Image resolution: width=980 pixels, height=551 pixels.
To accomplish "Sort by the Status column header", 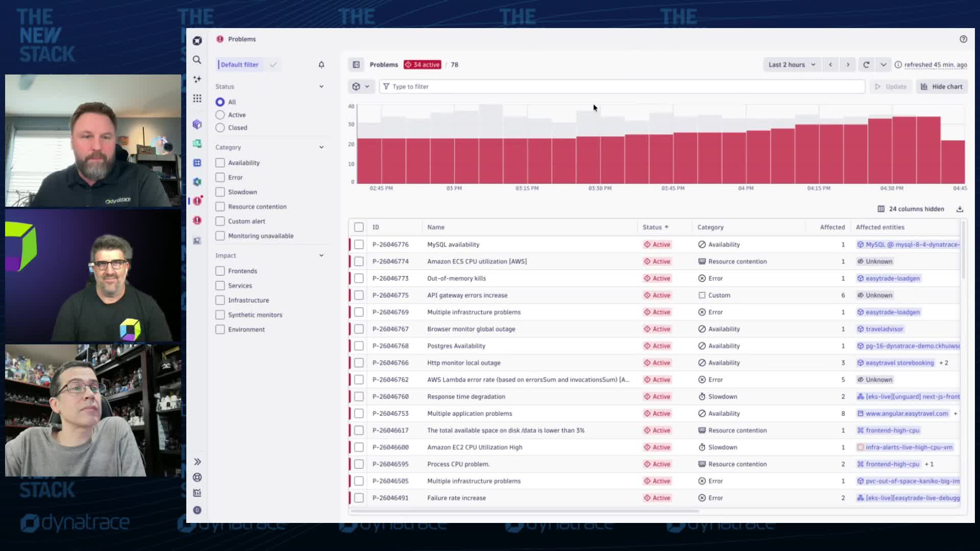I will pos(655,228).
